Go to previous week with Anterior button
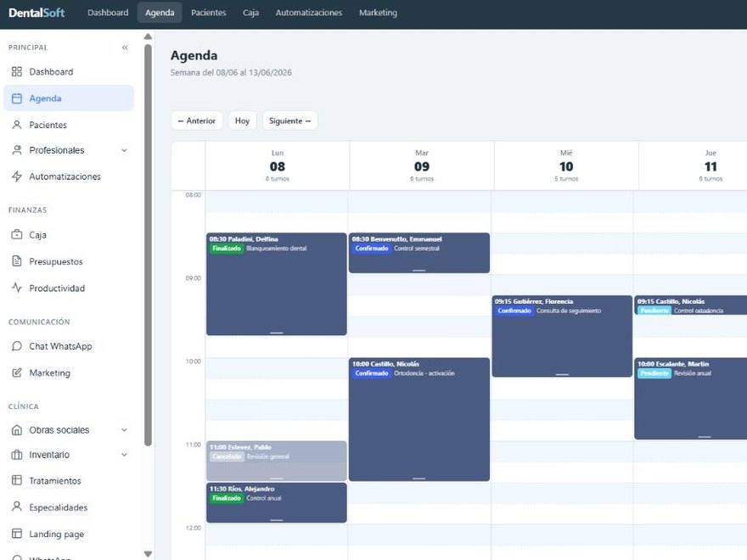 pyautogui.click(x=197, y=121)
